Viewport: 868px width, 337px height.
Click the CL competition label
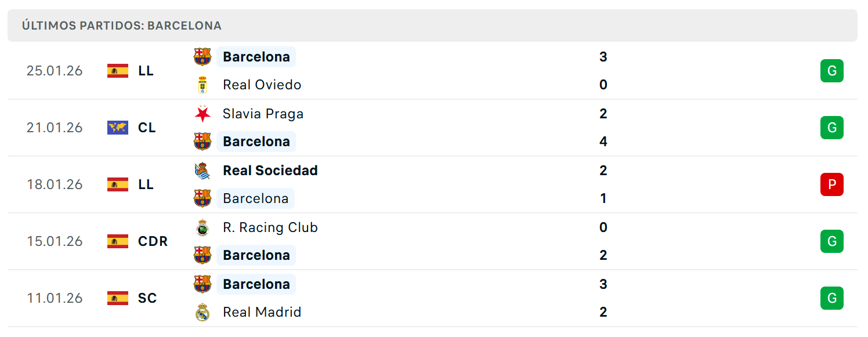pos(147,128)
